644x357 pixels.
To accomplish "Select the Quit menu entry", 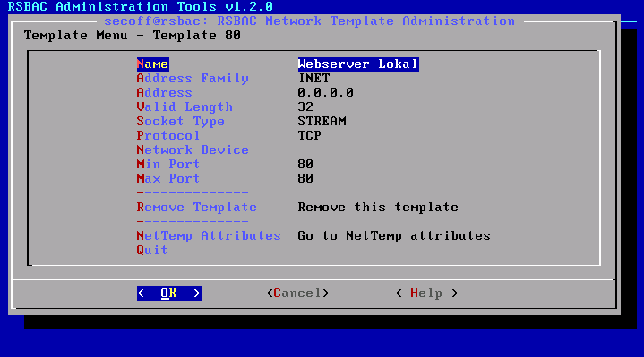I will pyautogui.click(x=152, y=251).
